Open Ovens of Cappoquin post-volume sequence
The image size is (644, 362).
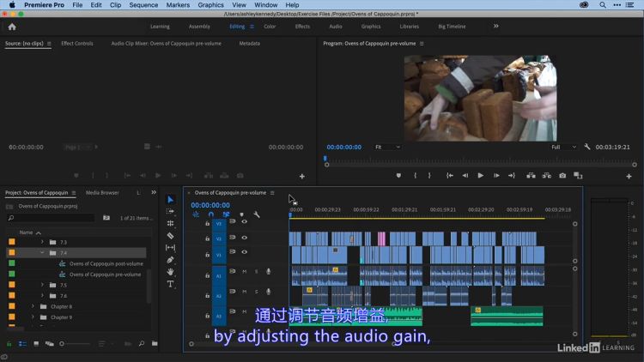(x=106, y=263)
